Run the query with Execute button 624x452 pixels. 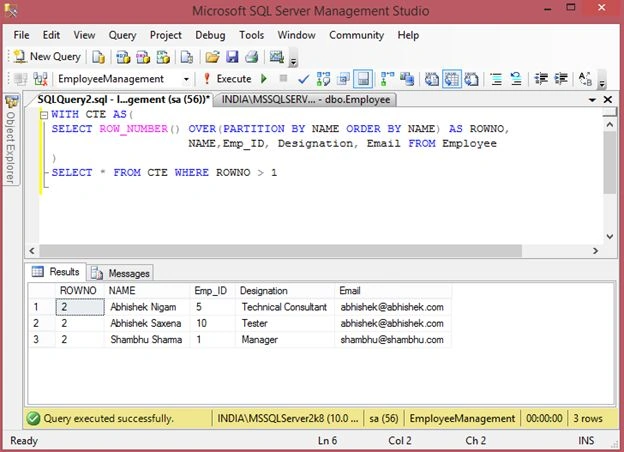(227, 79)
